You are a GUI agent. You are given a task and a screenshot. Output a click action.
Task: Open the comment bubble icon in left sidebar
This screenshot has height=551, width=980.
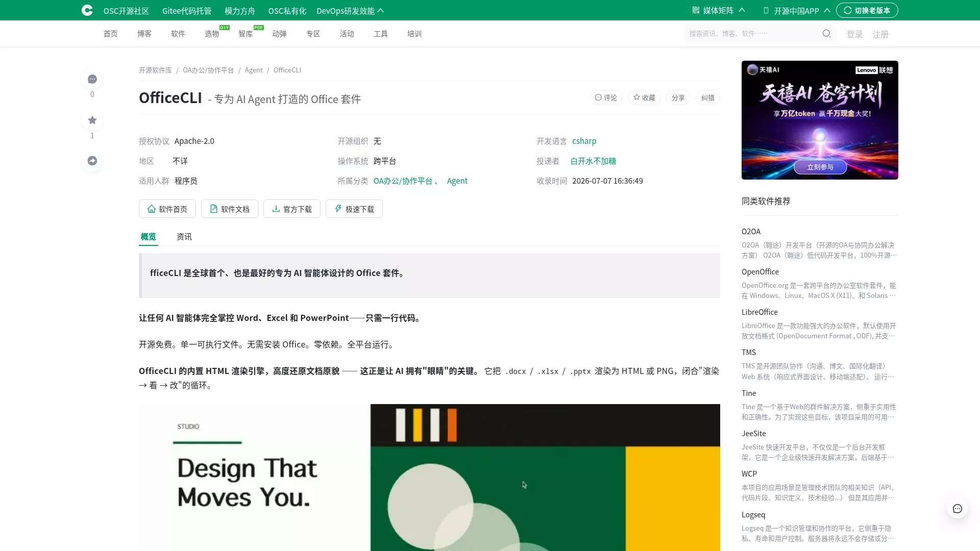92,79
